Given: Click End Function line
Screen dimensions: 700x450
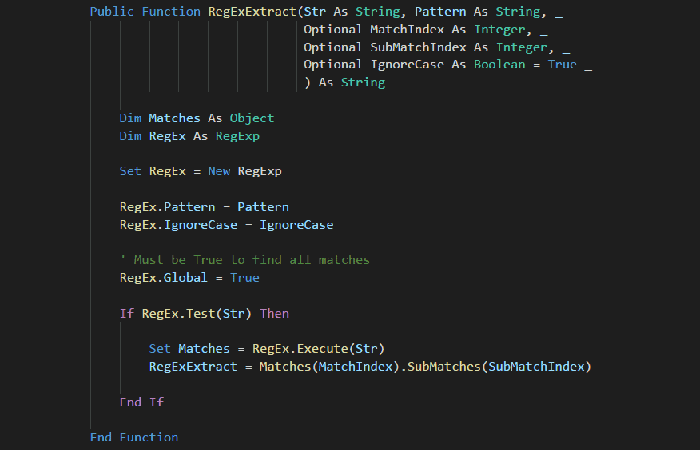Looking at the screenshot, I should (134, 438).
